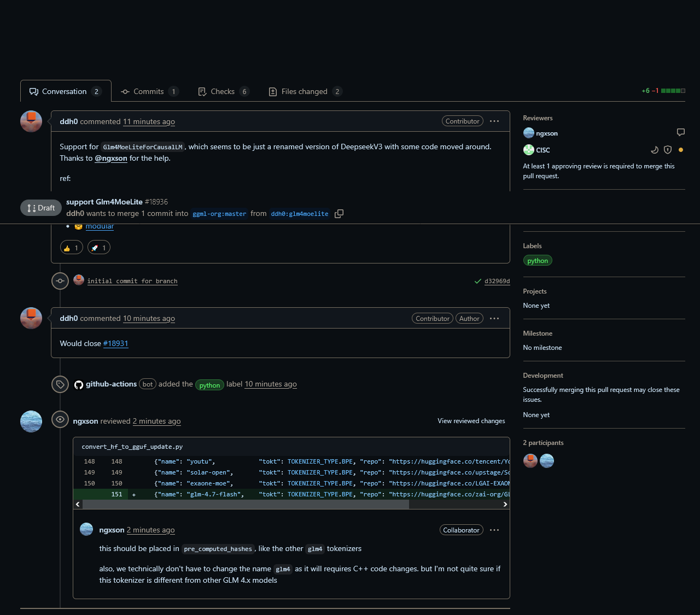Open options menu on the 'Would close' comment
700x615 pixels.
coord(494,319)
